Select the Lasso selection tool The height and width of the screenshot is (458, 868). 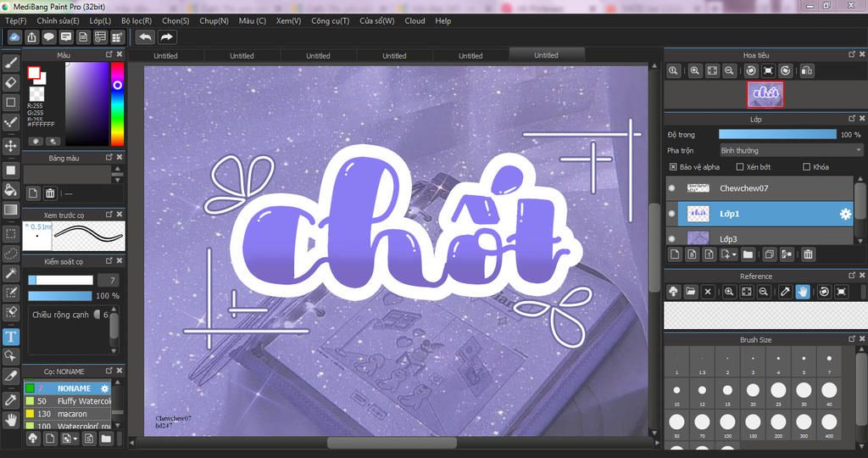(10, 253)
